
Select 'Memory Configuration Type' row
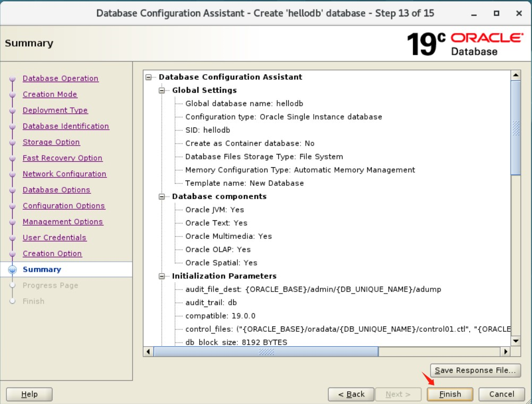300,170
